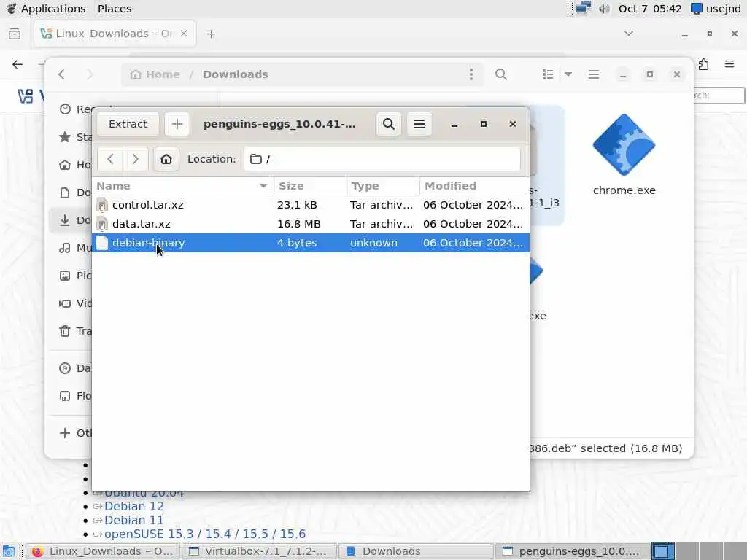Sort archive list by Type column
Image resolution: width=747 pixels, height=560 pixels.
click(383, 186)
